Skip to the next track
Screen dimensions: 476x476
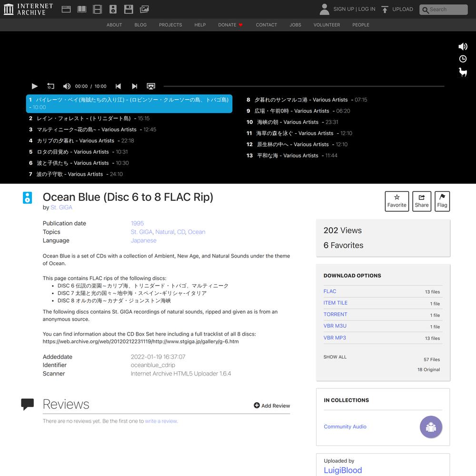coord(135,86)
